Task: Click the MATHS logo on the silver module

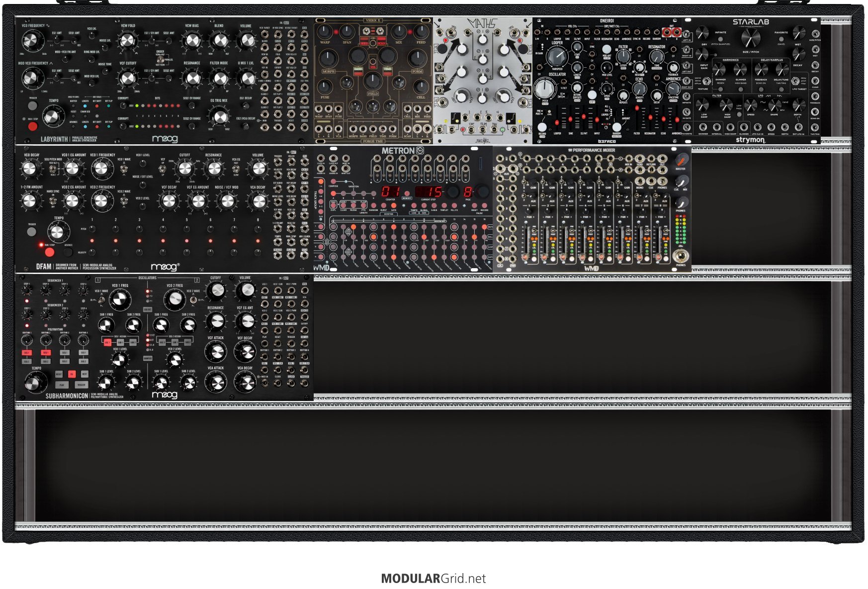Action: (x=483, y=23)
